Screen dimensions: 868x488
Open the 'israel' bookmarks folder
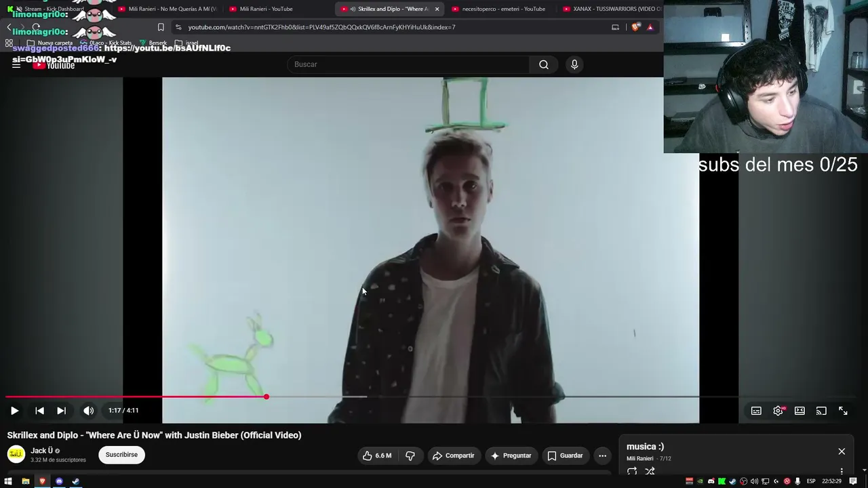(186, 43)
